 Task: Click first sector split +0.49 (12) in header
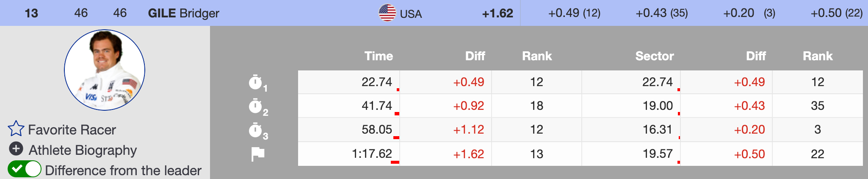(x=574, y=13)
